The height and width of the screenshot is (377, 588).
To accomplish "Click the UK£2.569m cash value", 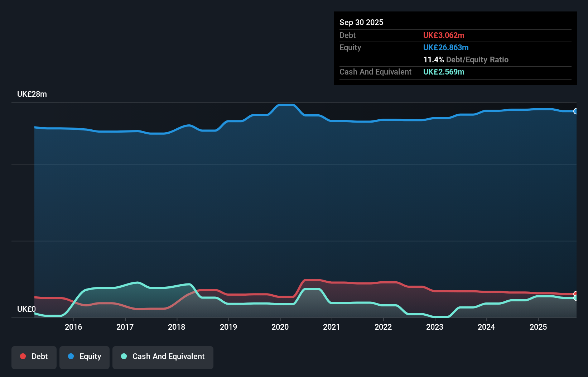I will coord(444,72).
